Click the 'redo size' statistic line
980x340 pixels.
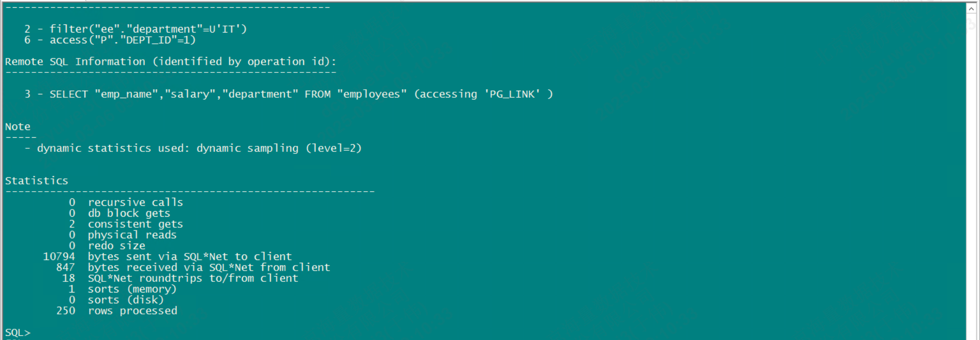[116, 246]
